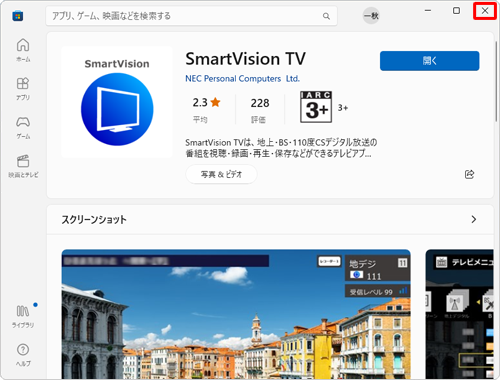Screen dimensions: 500x380
Task: Open the Movies & TV sidebar section
Action: tap(23, 166)
